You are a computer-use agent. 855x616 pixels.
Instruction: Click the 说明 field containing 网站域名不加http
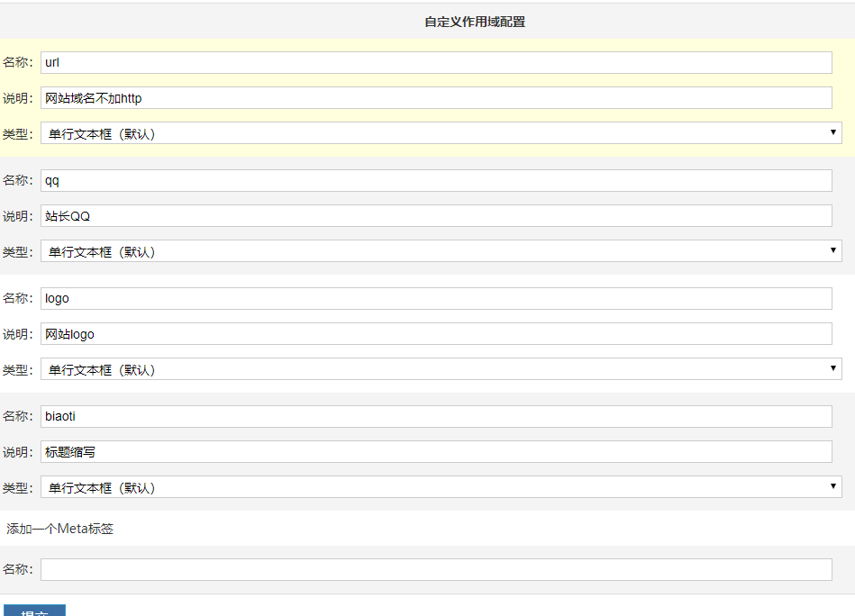[x=360, y=97]
